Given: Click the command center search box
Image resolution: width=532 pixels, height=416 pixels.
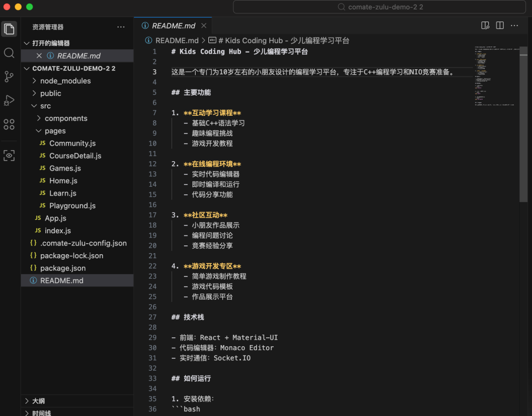Looking at the screenshot, I should tap(379, 7).
